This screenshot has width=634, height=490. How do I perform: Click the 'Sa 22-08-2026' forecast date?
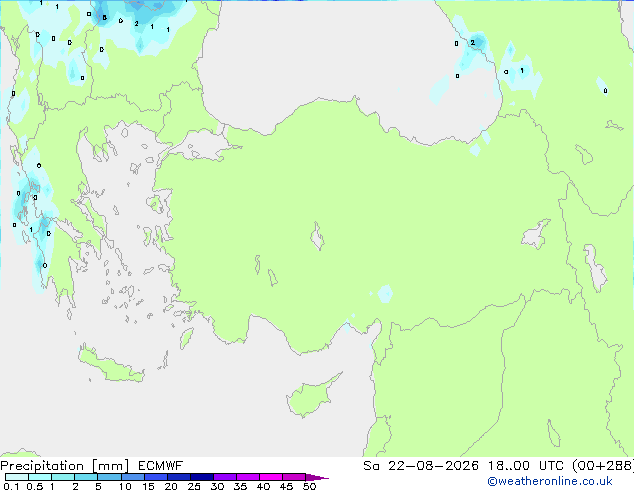pyautogui.click(x=421, y=466)
